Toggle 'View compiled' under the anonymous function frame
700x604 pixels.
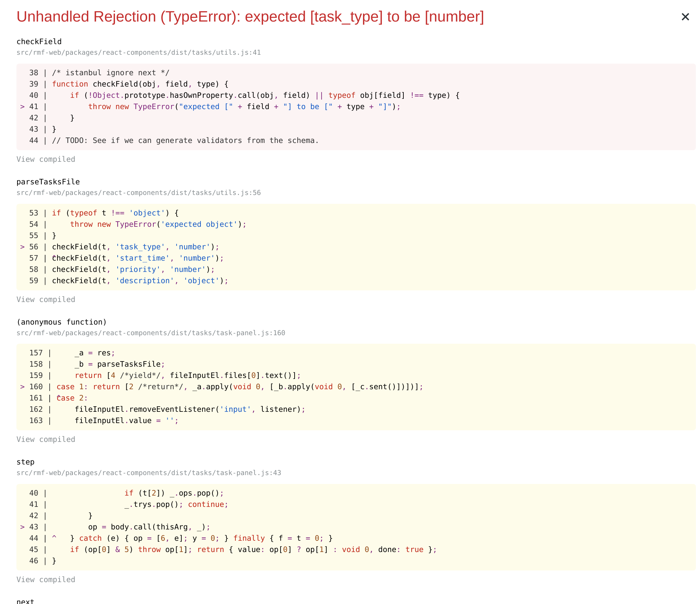coord(46,439)
